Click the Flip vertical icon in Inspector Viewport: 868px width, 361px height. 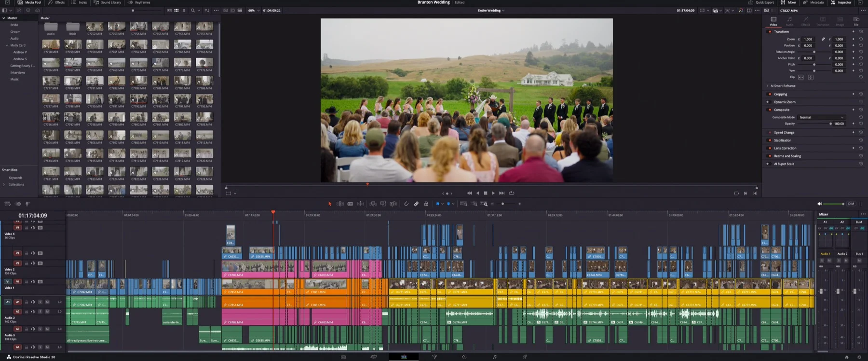pos(811,77)
